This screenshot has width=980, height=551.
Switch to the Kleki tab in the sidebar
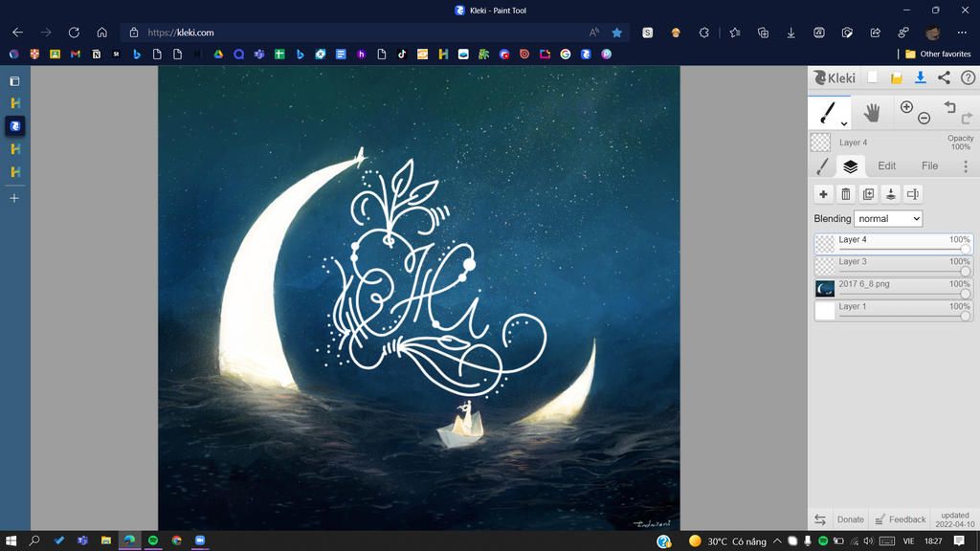pos(15,126)
